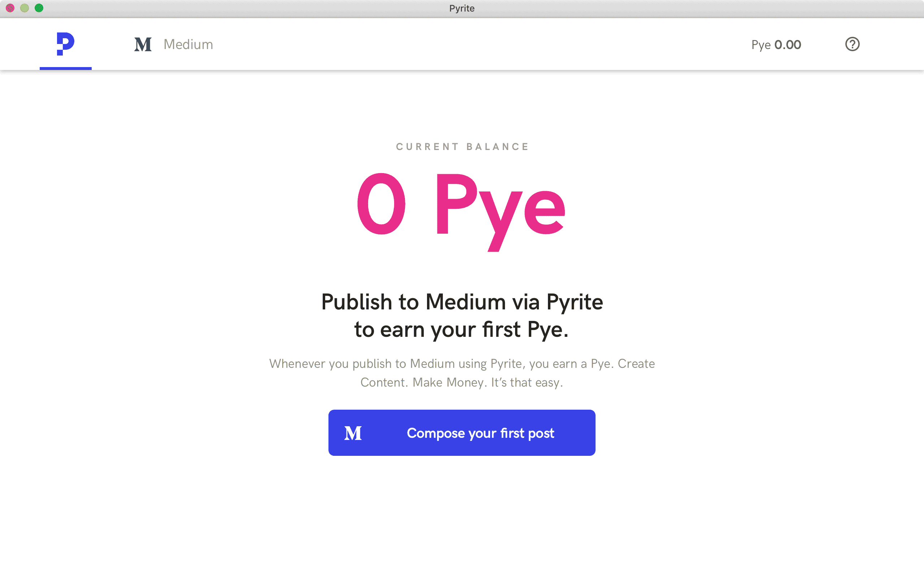Click the Pyrite title bar text
The width and height of the screenshot is (924, 577).
coord(462,8)
